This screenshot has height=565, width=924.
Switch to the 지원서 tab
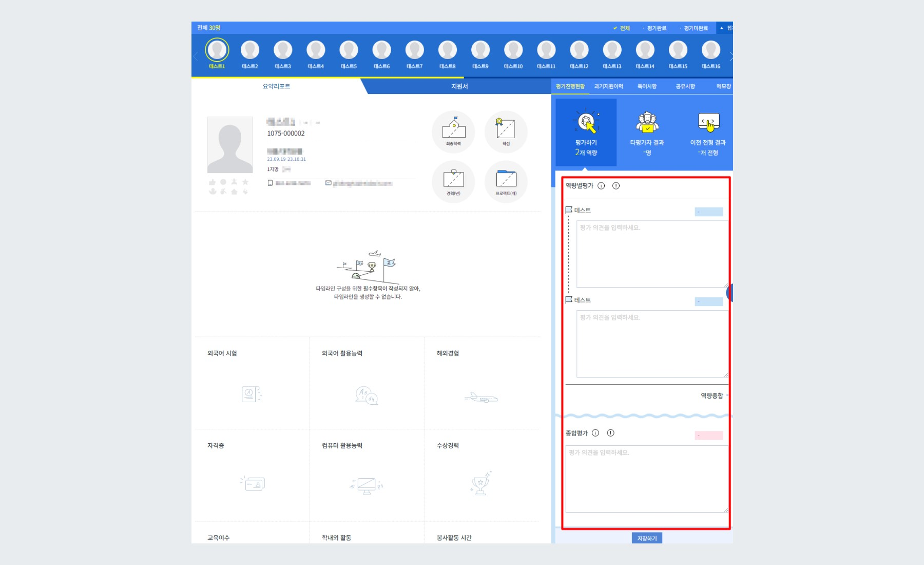click(459, 86)
